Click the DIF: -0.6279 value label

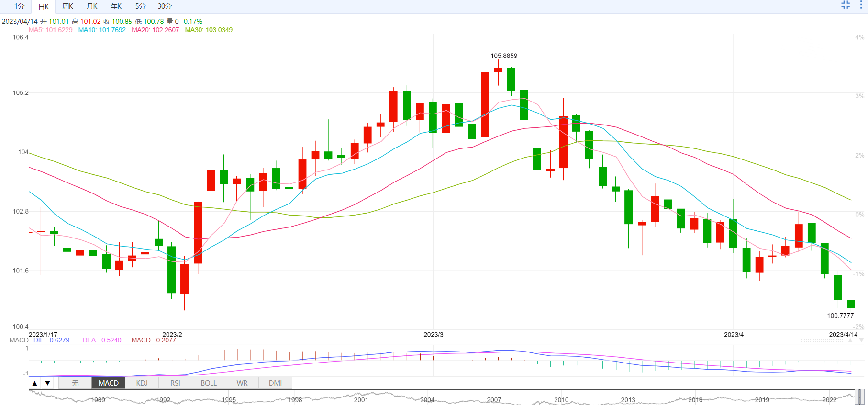pos(51,340)
